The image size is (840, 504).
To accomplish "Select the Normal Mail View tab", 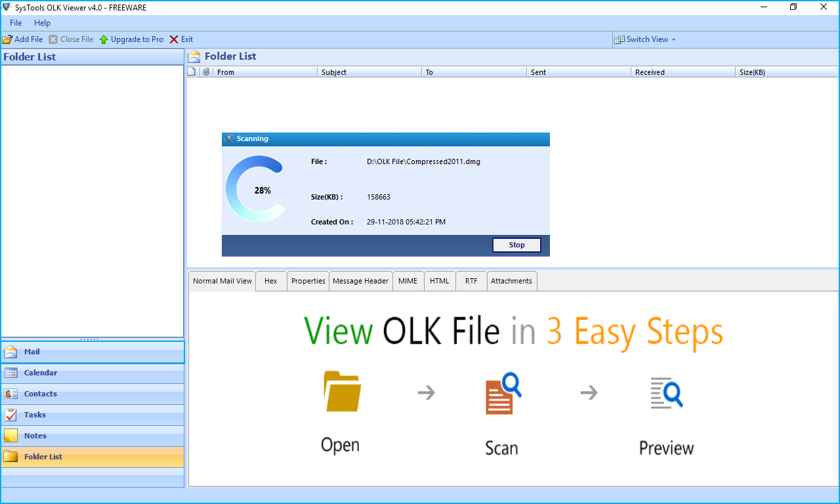I will click(222, 281).
